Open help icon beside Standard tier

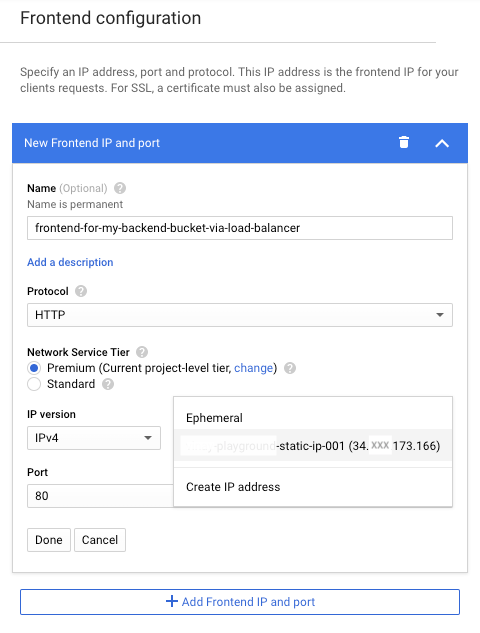[108, 384]
